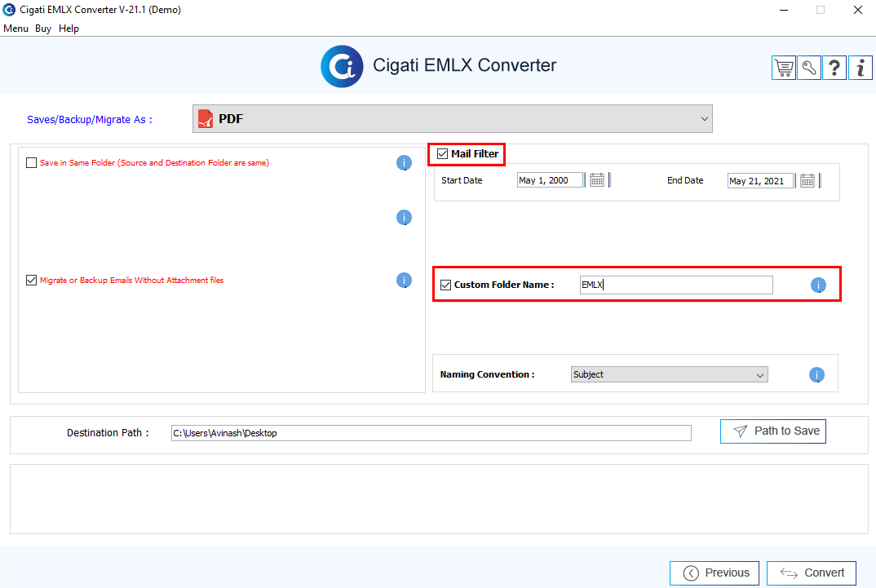The width and height of the screenshot is (876, 588).
Task: Show about info via the 'i' toolbar icon
Action: (x=861, y=69)
